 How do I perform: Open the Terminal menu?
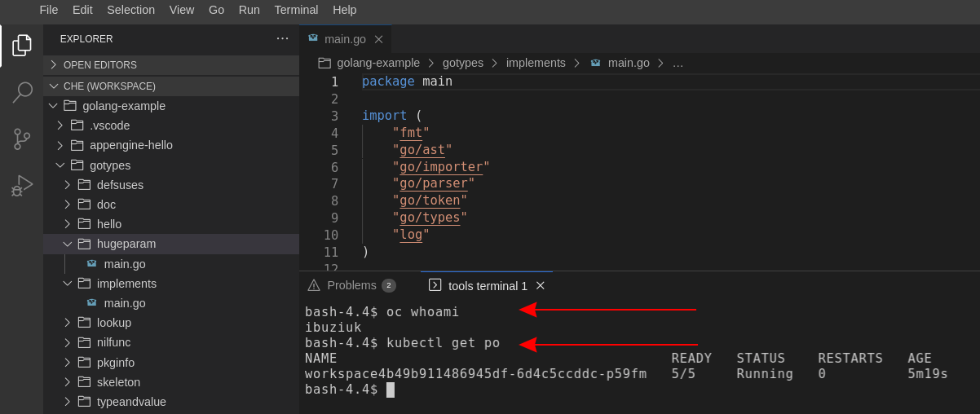coord(296,10)
